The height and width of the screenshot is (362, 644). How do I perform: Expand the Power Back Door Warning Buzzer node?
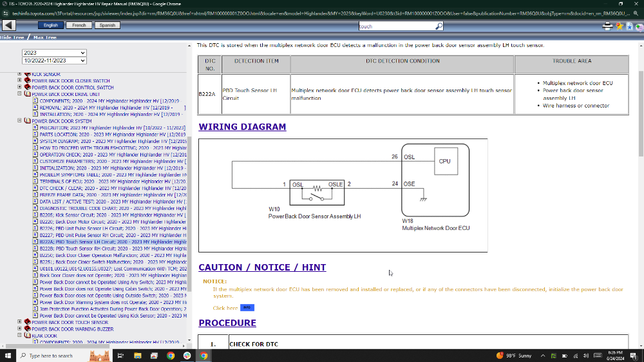pos(19,329)
